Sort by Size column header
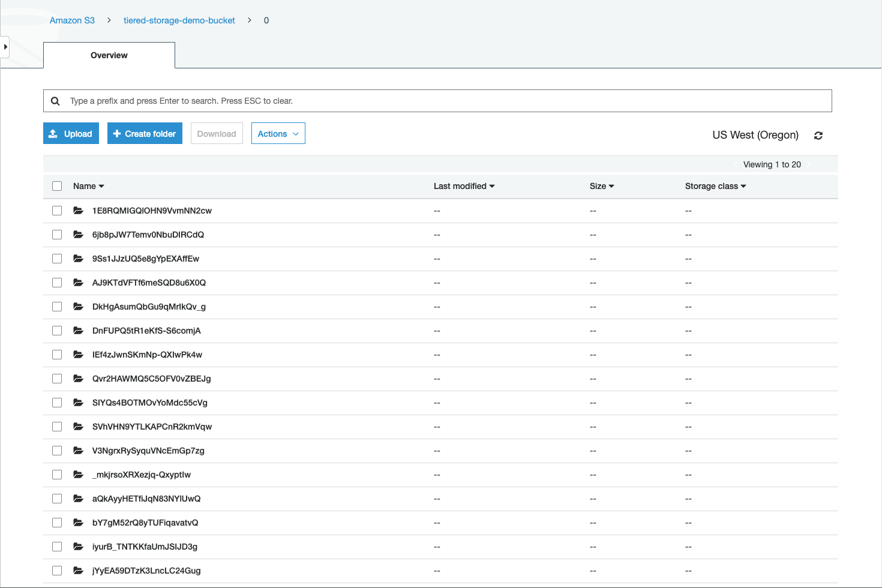Viewport: 882px width, 588px height. (602, 186)
